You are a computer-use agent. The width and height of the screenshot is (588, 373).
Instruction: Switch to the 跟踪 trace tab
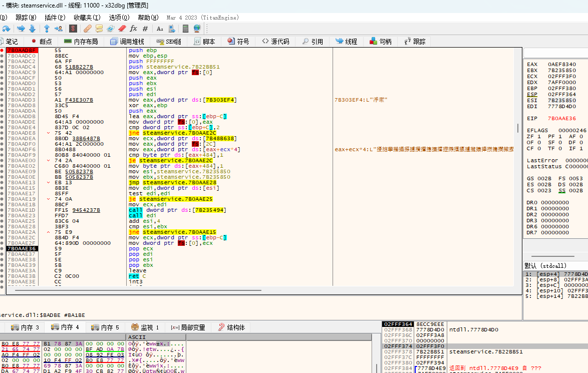click(x=415, y=42)
